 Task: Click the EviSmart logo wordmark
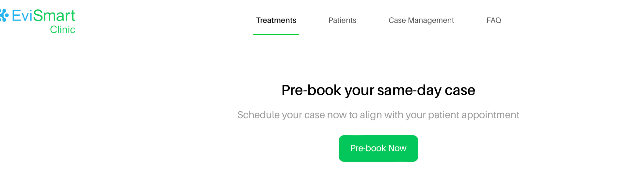click(43, 16)
